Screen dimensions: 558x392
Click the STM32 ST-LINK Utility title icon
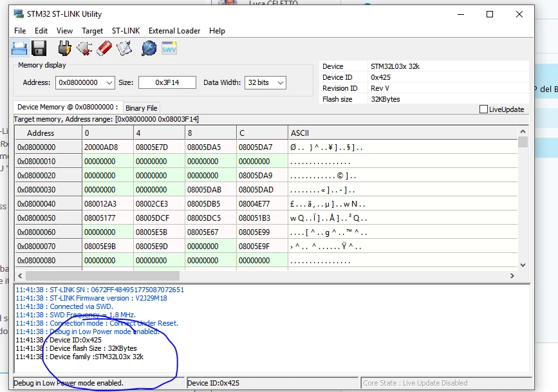(x=19, y=14)
